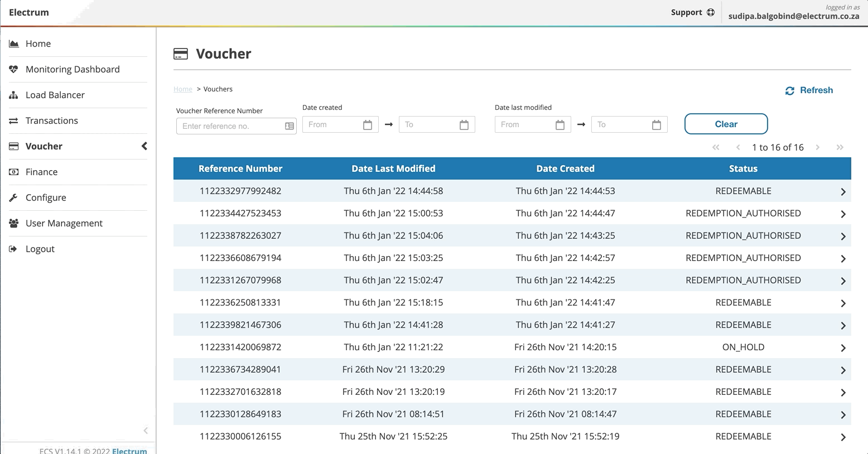The width and height of the screenshot is (868, 454).
Task: Click the Configure wrench icon
Action: click(x=14, y=197)
